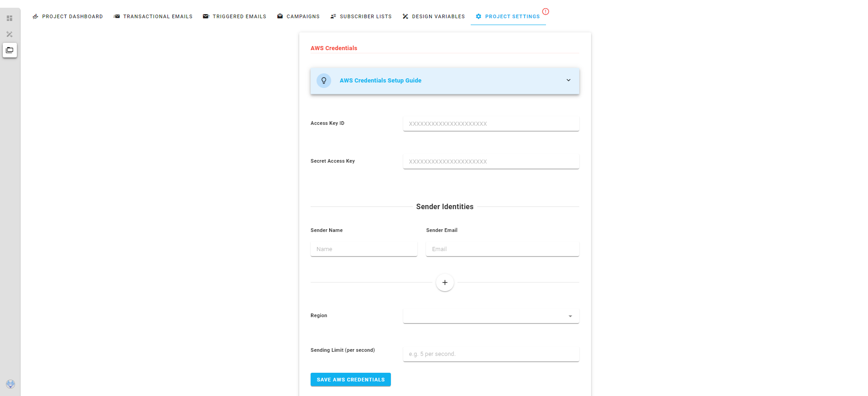Focus the Secret Access Key field
The image size is (868, 396).
tap(491, 161)
